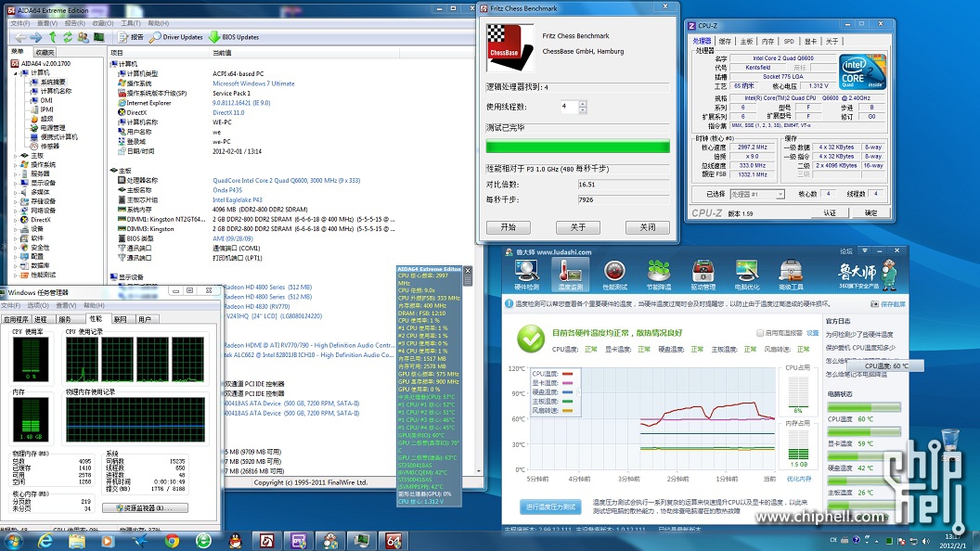Expand the 显示设备 tree node
The image size is (980, 551).
[16, 183]
